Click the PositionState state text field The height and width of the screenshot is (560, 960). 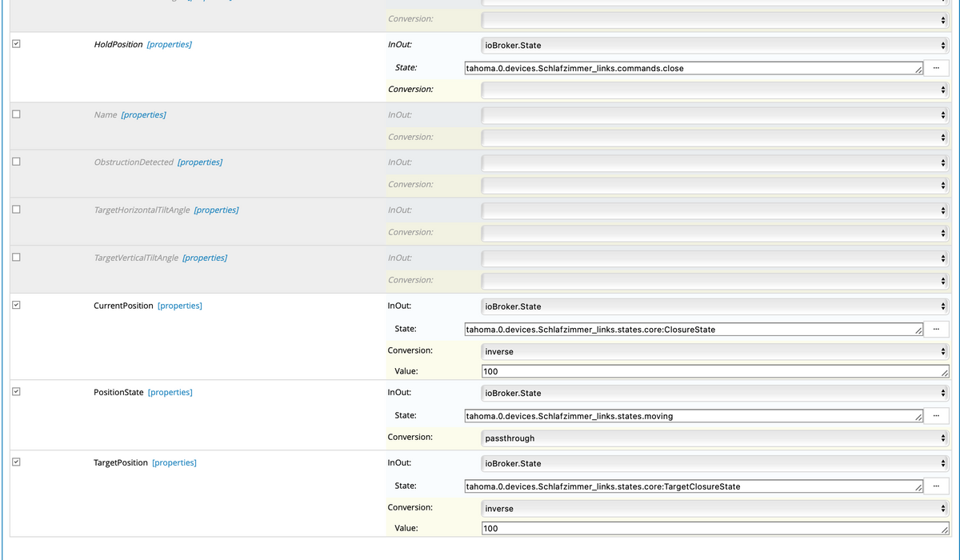click(x=692, y=416)
